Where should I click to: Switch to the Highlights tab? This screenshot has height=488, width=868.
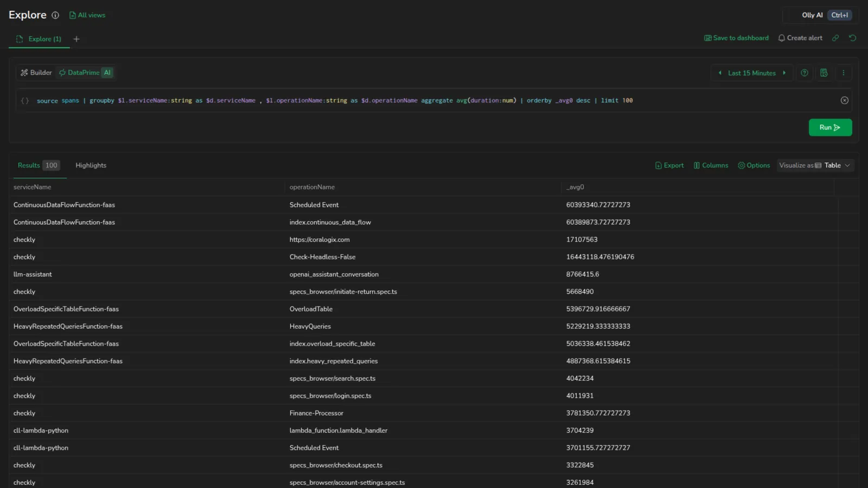tap(91, 165)
